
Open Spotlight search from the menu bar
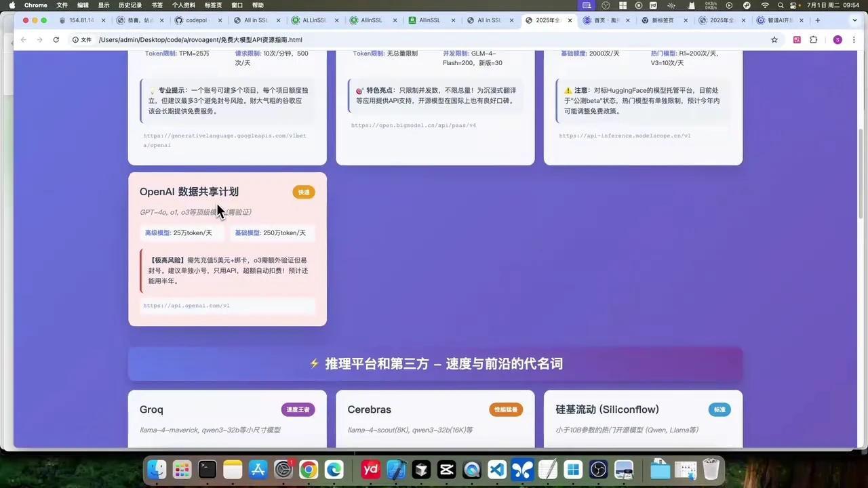click(x=781, y=5)
